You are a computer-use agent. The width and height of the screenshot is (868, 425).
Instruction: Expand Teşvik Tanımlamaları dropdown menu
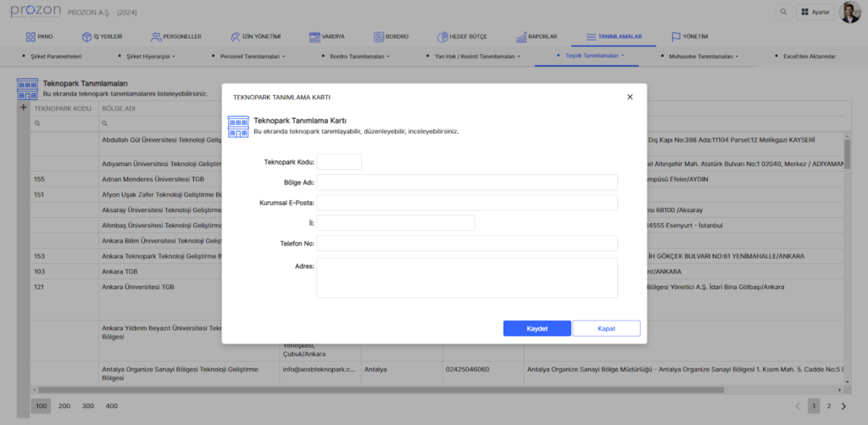[594, 56]
